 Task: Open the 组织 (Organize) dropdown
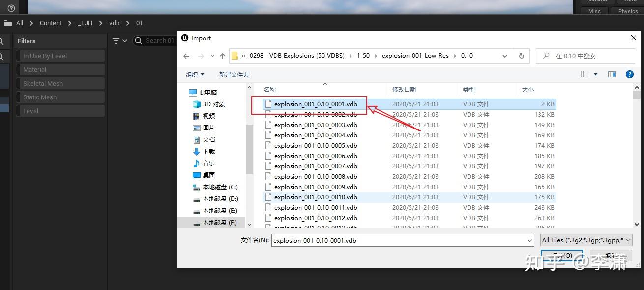tap(195, 74)
